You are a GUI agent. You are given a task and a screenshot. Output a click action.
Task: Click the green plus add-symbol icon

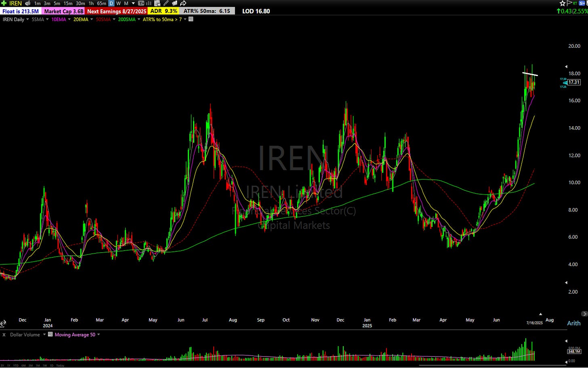[4, 3]
